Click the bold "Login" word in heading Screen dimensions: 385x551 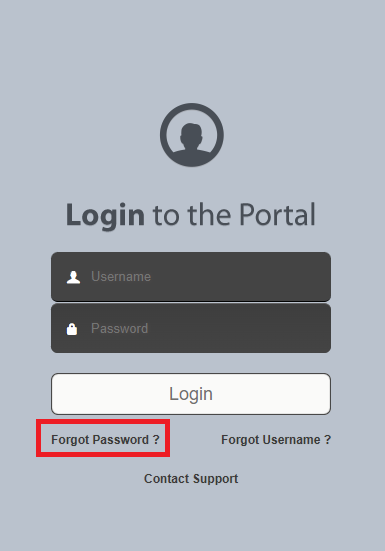[x=105, y=215]
